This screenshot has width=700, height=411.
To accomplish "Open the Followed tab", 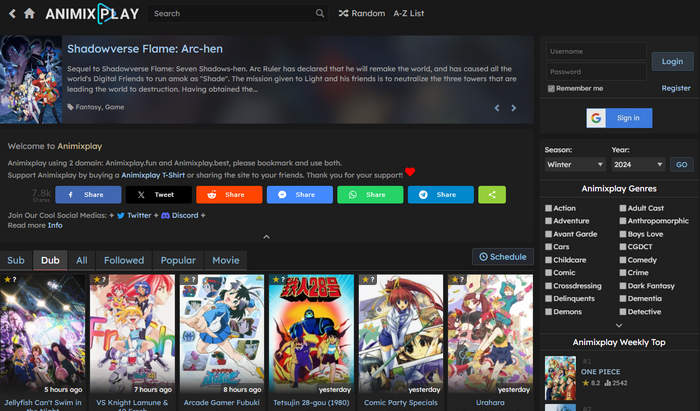I will 124,260.
